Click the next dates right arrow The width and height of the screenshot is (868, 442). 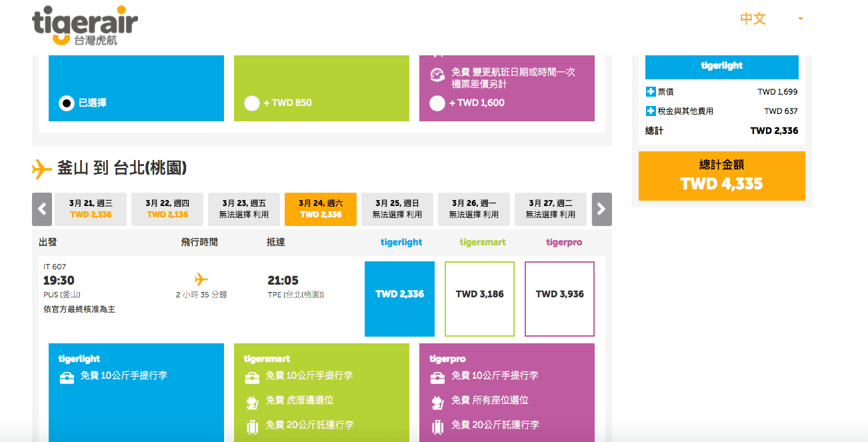pos(601,209)
